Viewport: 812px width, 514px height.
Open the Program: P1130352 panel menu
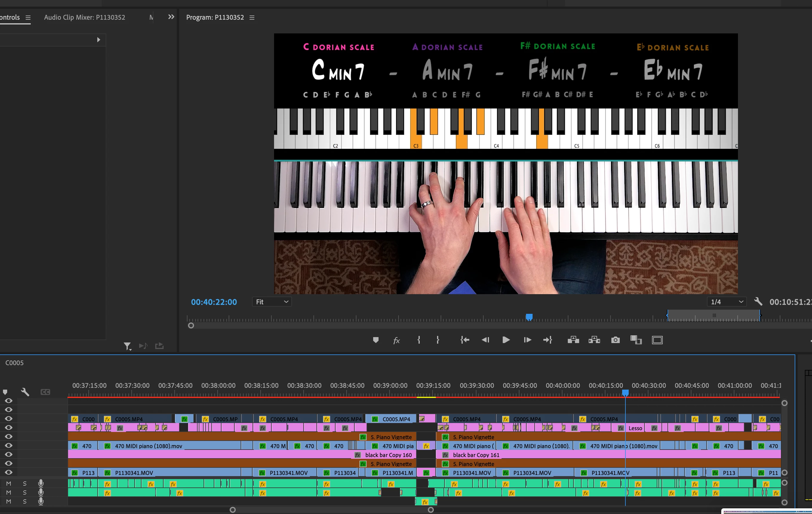click(252, 18)
